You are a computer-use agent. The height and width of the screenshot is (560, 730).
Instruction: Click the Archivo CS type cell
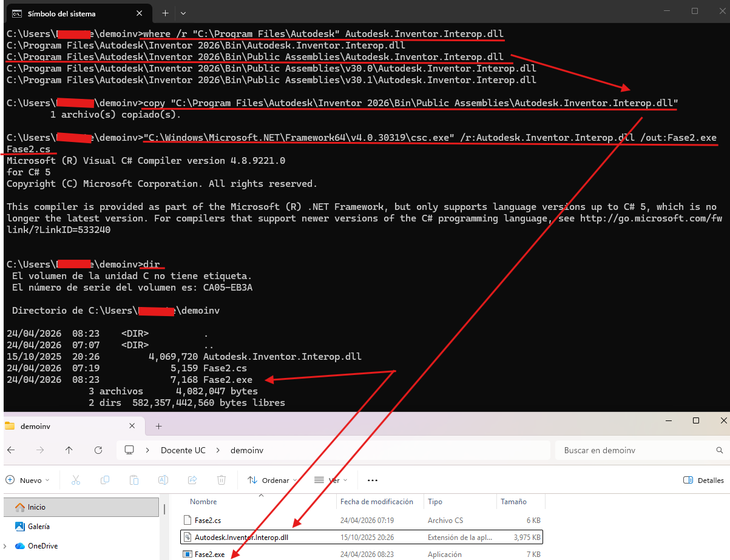(x=445, y=521)
